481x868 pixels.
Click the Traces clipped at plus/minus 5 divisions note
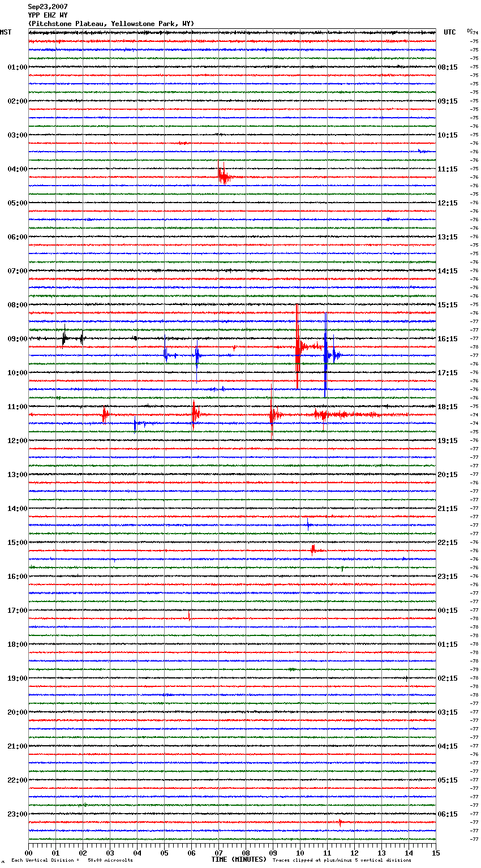pos(342,860)
